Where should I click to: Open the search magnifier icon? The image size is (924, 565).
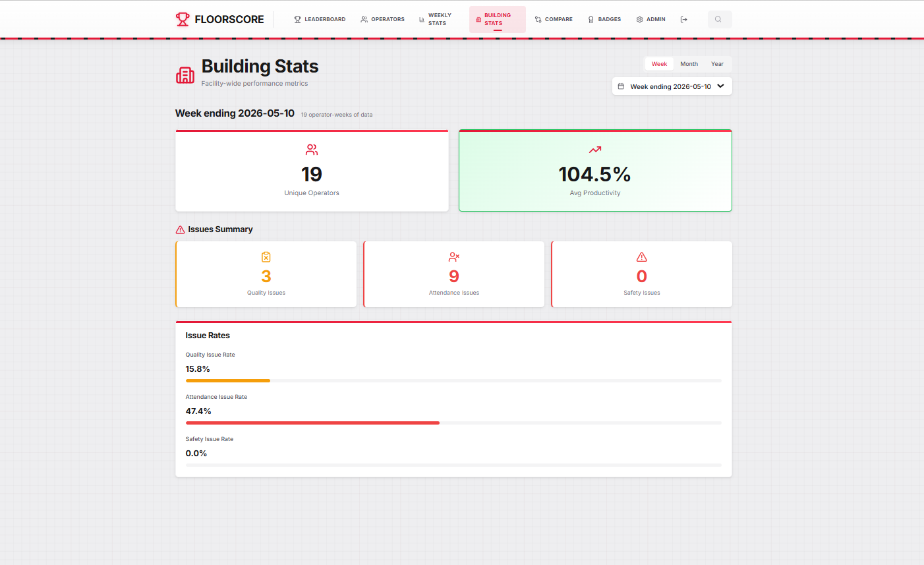[719, 20]
